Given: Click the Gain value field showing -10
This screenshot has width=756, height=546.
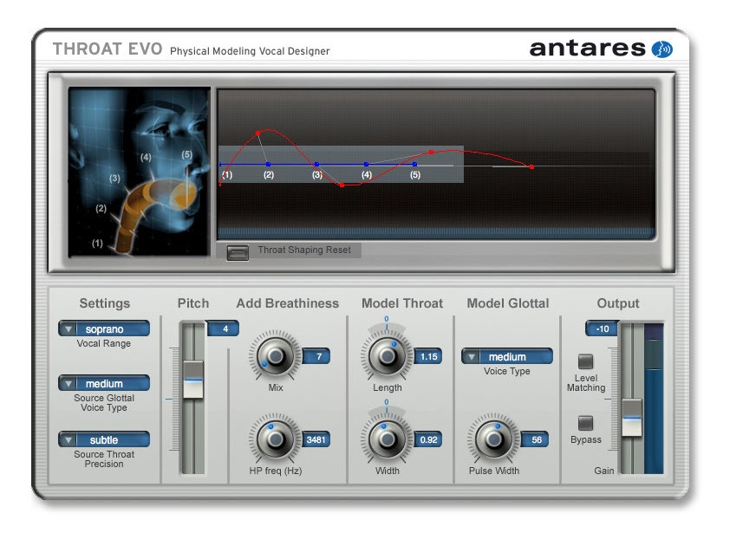Looking at the screenshot, I should (603, 328).
